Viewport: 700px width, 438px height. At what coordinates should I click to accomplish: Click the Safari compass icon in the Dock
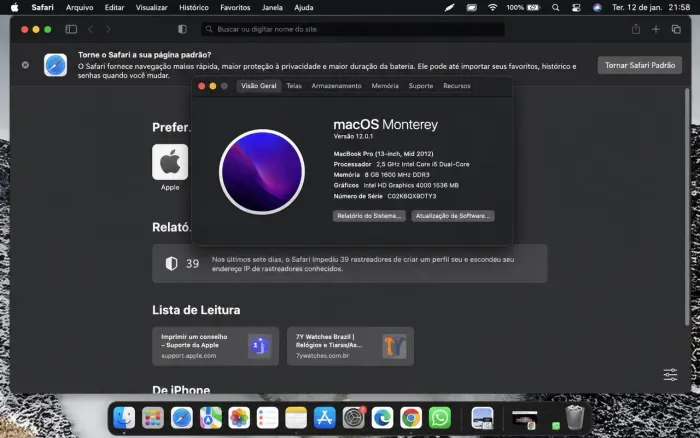click(x=181, y=418)
